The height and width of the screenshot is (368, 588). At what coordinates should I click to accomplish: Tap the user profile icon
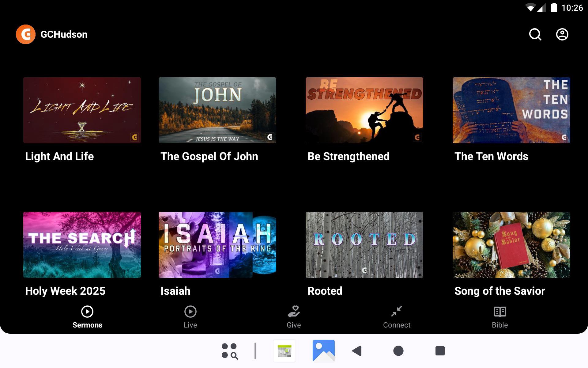coord(562,34)
